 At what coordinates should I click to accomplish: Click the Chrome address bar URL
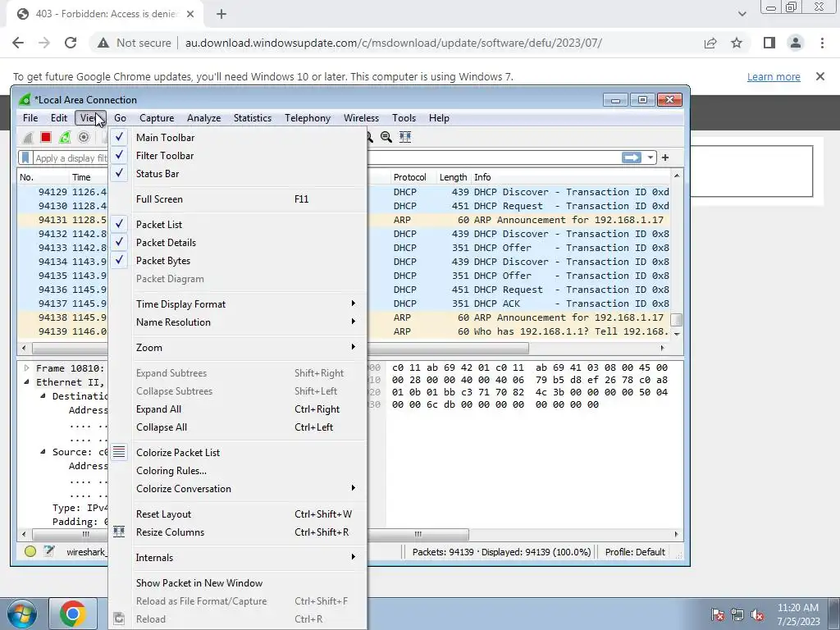pyautogui.click(x=394, y=43)
